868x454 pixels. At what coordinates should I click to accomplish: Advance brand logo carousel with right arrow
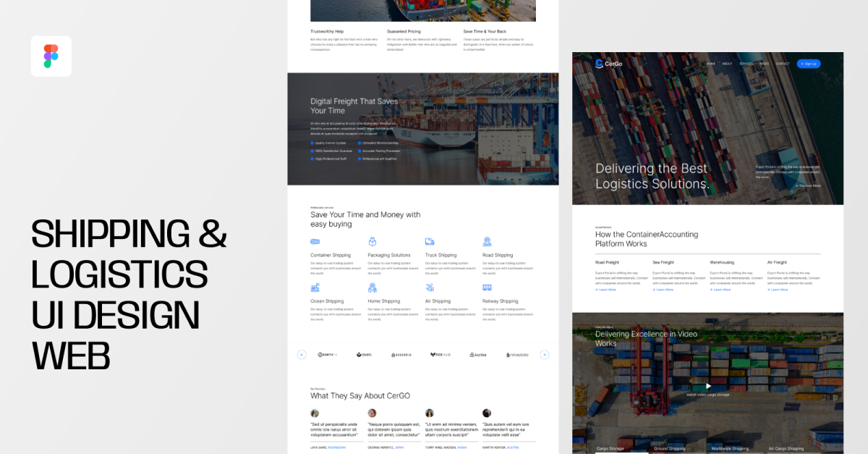pos(545,355)
